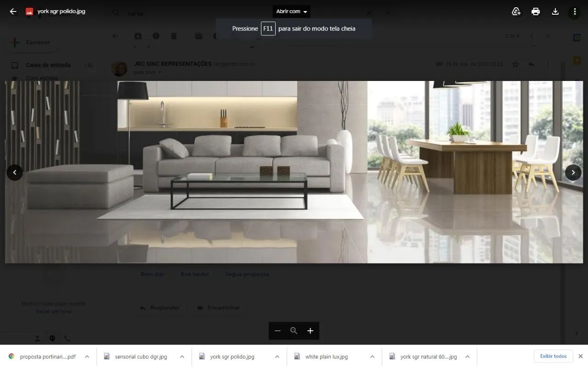Click the 'Segue proposta.' smart reply

247,274
